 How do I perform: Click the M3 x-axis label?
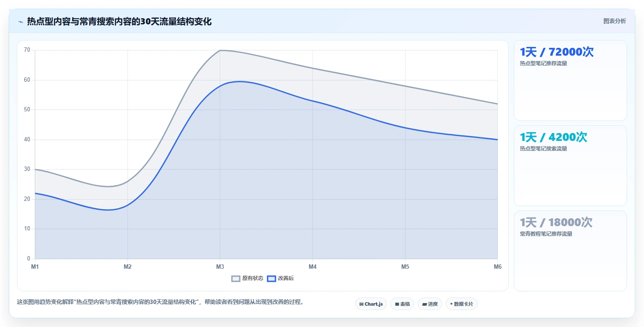coord(220,267)
